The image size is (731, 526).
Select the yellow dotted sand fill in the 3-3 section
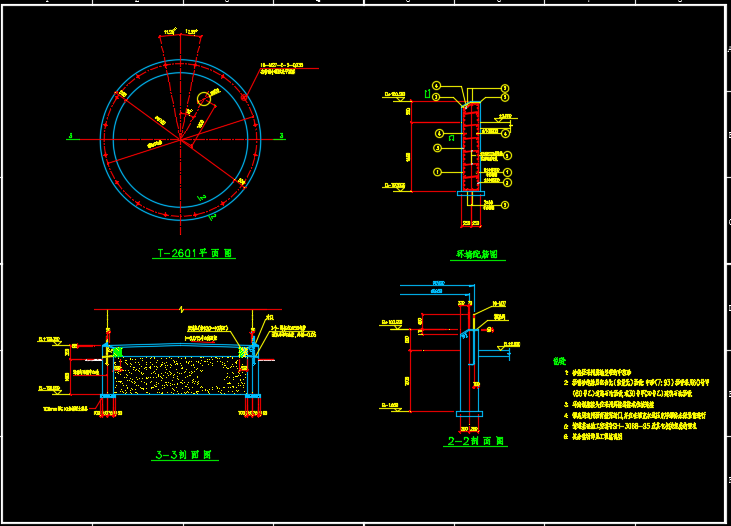(x=180, y=376)
